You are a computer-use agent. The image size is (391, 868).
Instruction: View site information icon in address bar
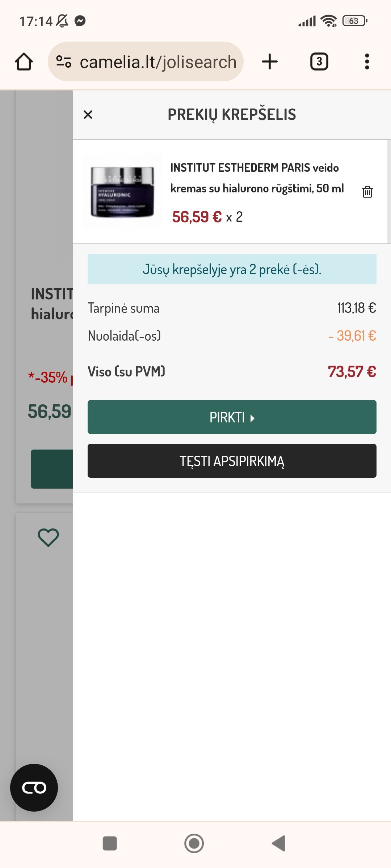click(x=64, y=61)
